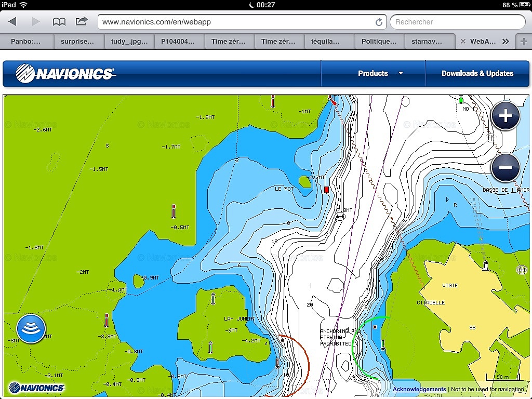Select the beacon above LA-JUMENT
Image resolution: width=532 pixels, height=399 pixels.
pyautogui.click(x=212, y=298)
